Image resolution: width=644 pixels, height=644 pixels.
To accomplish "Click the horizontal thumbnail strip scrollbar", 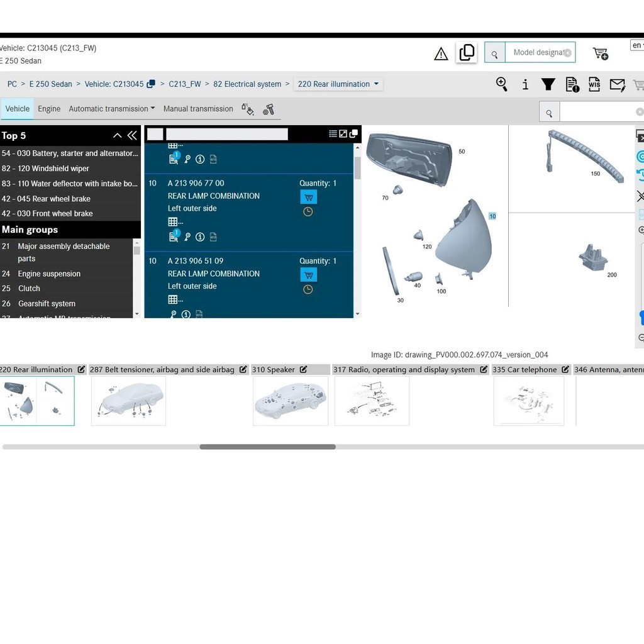I will coord(267,447).
